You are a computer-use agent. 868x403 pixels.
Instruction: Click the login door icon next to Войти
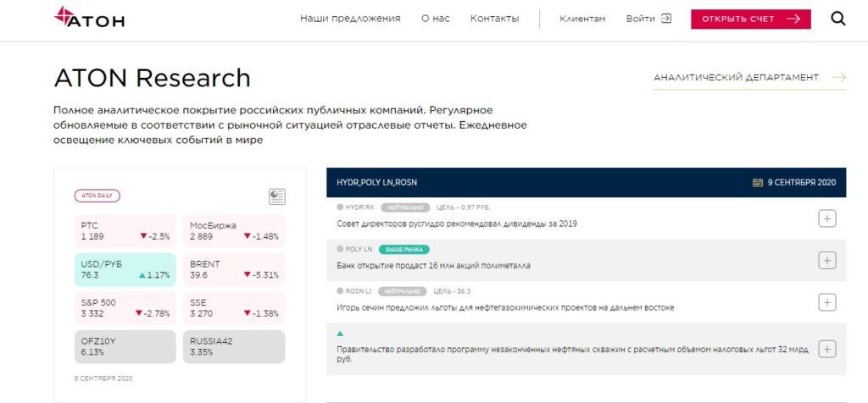pyautogui.click(x=666, y=19)
